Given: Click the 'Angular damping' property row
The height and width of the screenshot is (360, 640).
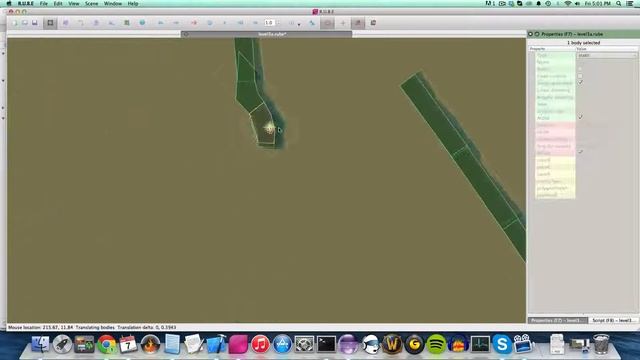Looking at the screenshot, I should click(x=555, y=97).
